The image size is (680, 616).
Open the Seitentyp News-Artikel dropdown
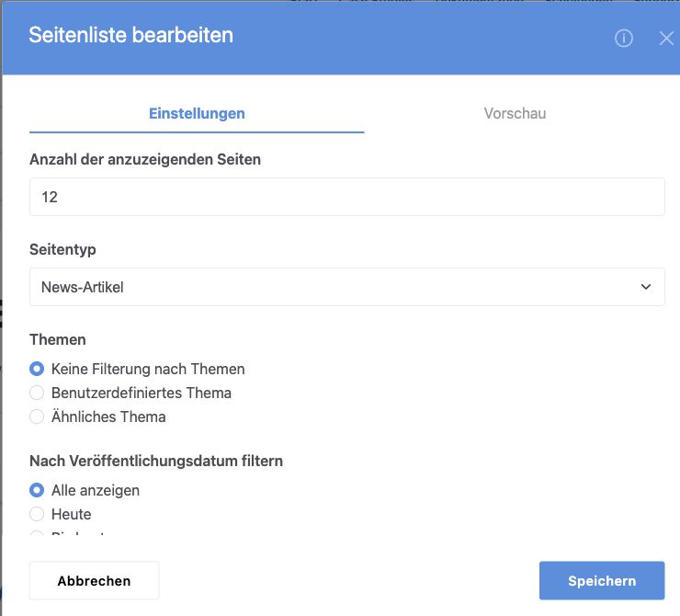click(x=347, y=287)
